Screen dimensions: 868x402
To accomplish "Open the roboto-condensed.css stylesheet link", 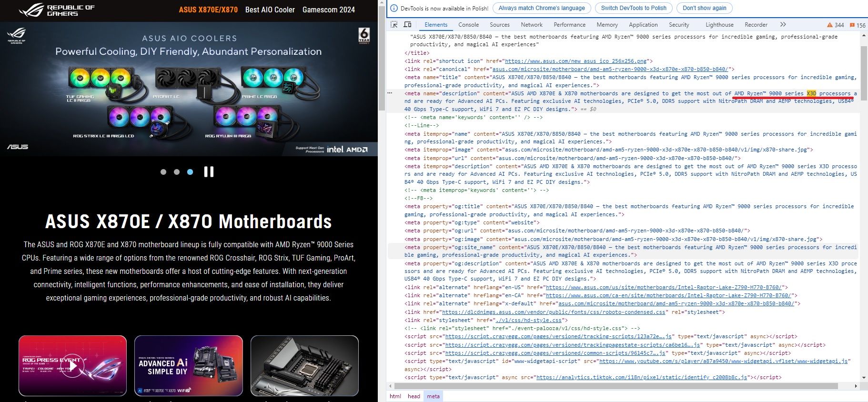I will (x=554, y=312).
